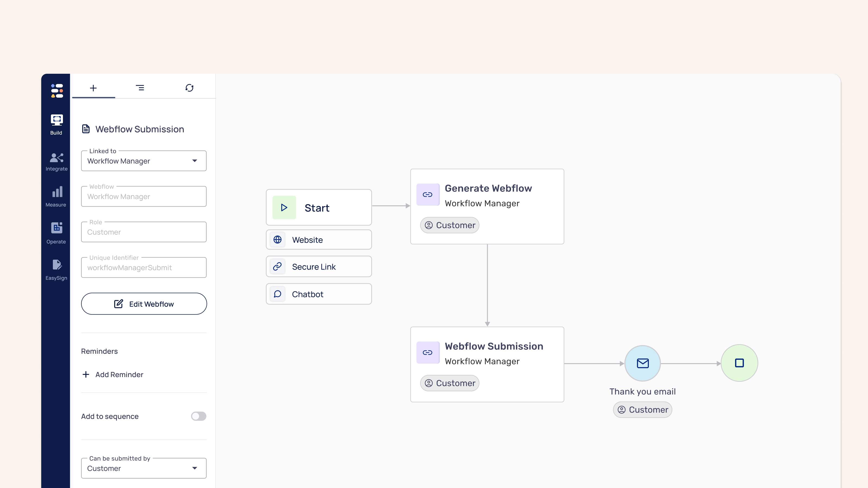Image resolution: width=868 pixels, height=488 pixels.
Task: Click Add Reminder
Action: pyautogui.click(x=113, y=374)
